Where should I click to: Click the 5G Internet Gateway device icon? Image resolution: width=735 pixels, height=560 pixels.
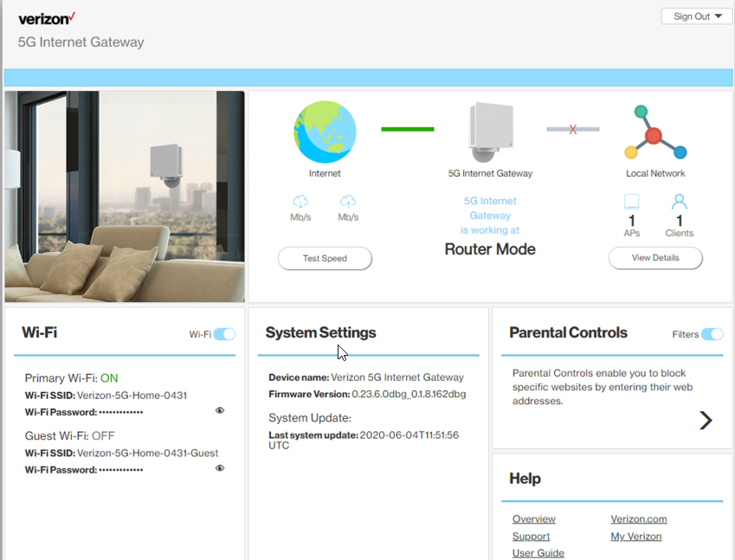(491, 132)
